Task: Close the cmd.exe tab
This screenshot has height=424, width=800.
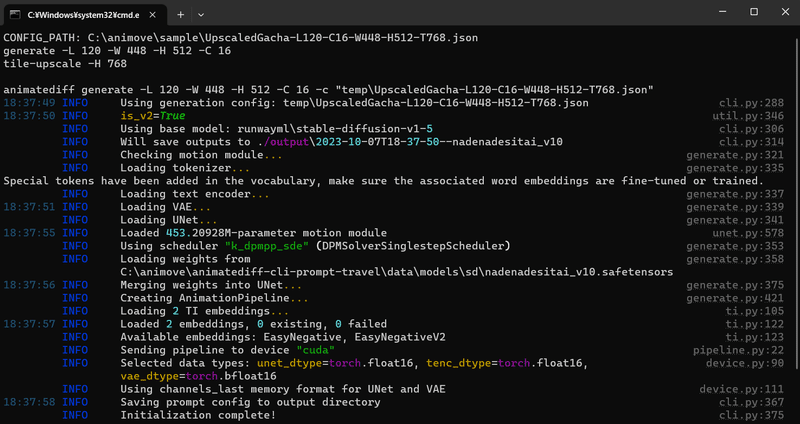Action: 152,15
